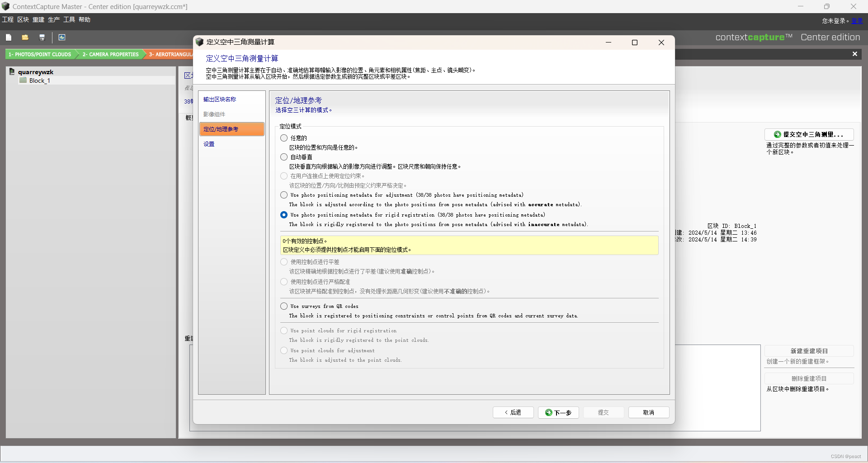Save the project using the floppy disk icon
This screenshot has width=868, height=463.
pyautogui.click(x=42, y=38)
